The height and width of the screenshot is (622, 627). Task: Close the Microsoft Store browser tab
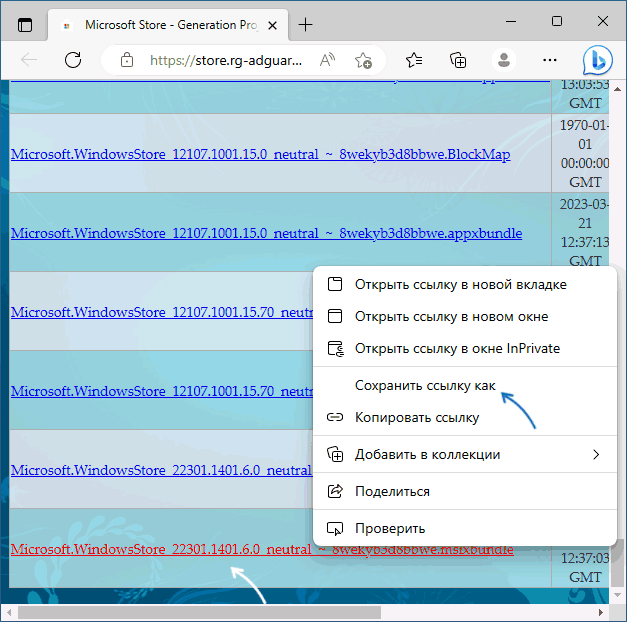272,26
